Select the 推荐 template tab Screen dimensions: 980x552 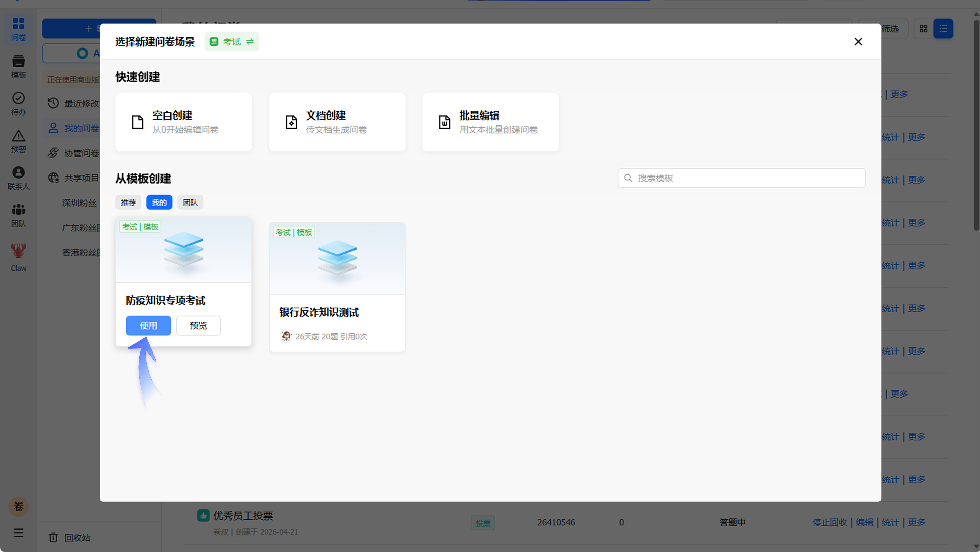click(128, 203)
